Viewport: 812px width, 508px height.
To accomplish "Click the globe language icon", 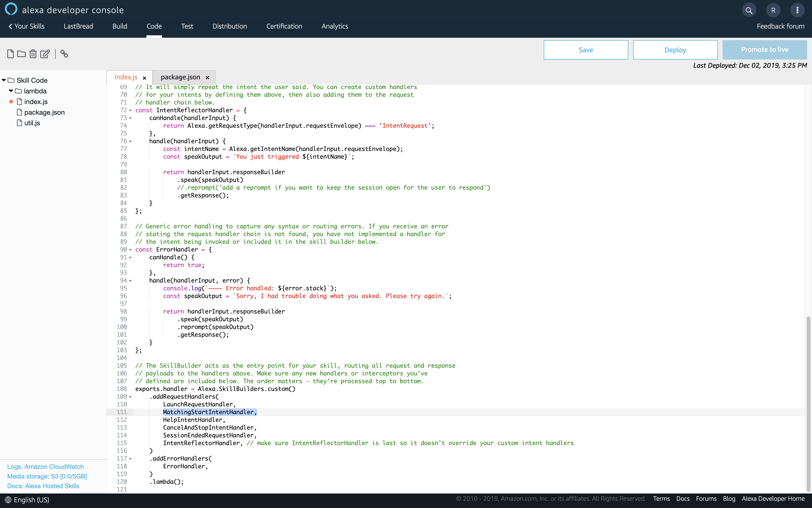I will click(8, 500).
